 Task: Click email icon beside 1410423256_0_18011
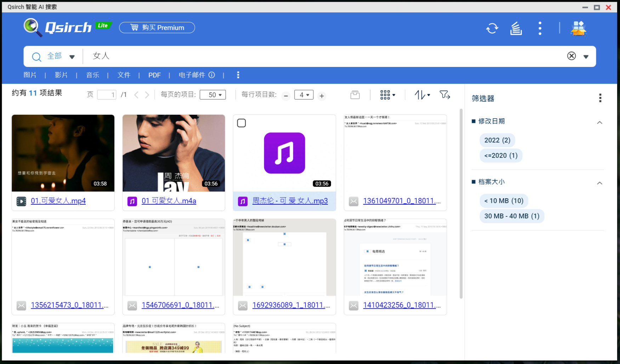pos(353,306)
